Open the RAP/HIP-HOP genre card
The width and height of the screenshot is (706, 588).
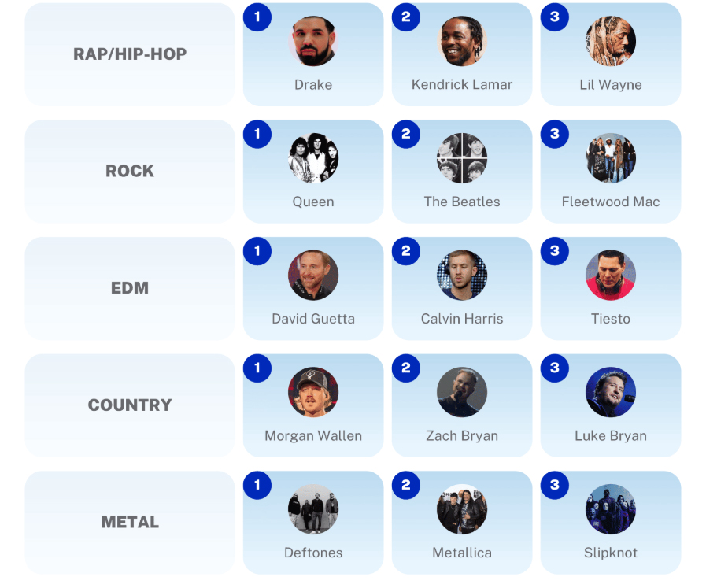click(x=130, y=54)
